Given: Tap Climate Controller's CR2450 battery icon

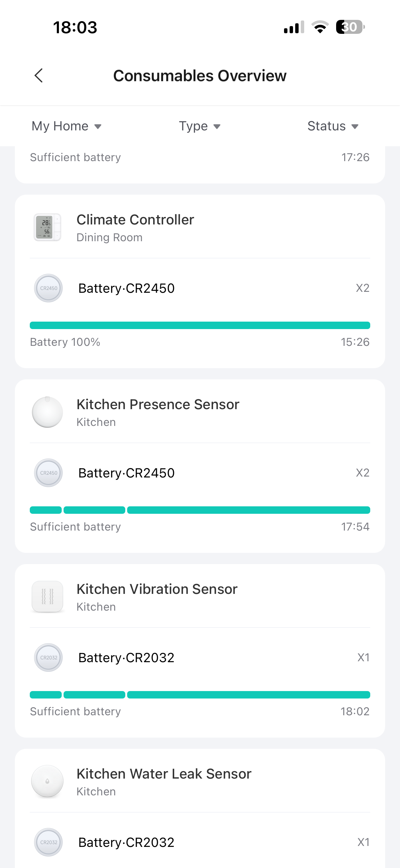Looking at the screenshot, I should click(x=48, y=288).
